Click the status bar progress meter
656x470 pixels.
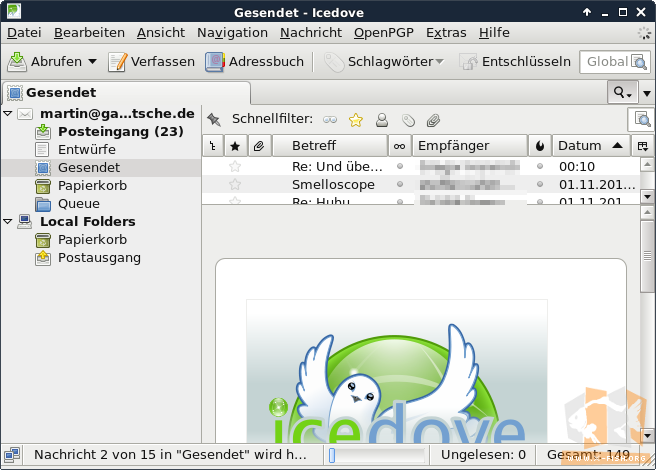click(x=377, y=455)
